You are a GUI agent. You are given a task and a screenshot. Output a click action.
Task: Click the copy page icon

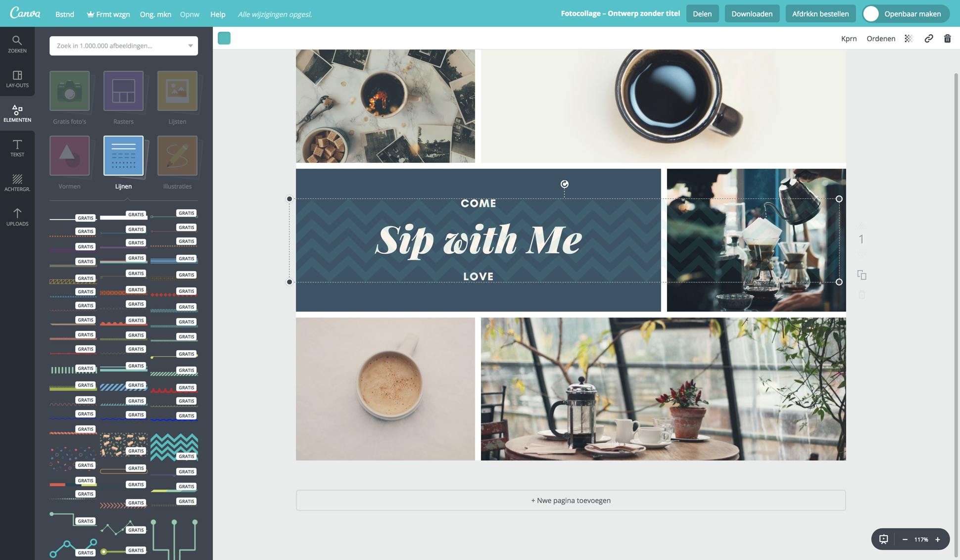point(862,275)
